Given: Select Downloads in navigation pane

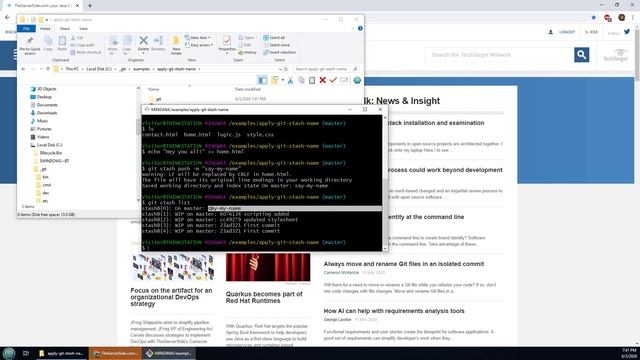Looking at the screenshot, I should pyautogui.click(x=43, y=113).
